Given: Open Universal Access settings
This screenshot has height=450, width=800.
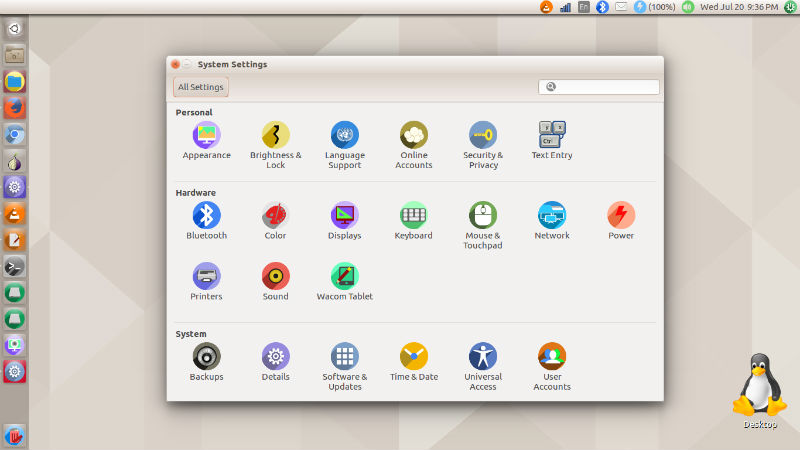Looking at the screenshot, I should pos(483,367).
